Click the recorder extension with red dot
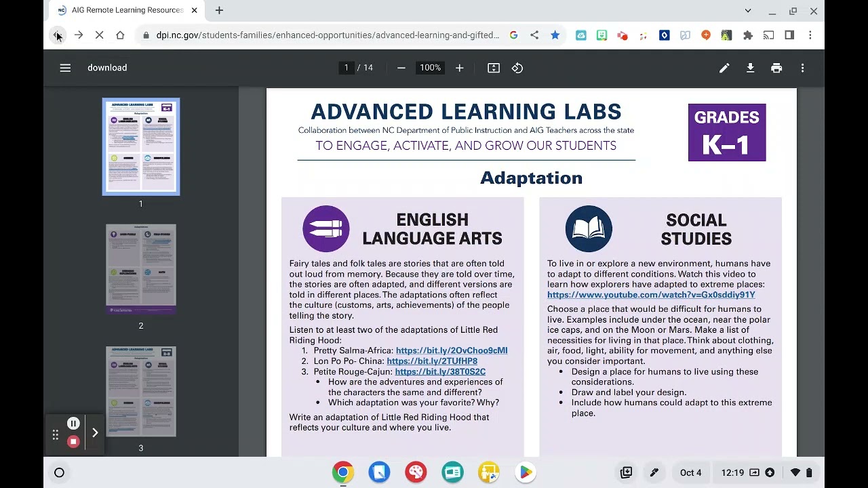This screenshot has height=488, width=868. pos(623,35)
